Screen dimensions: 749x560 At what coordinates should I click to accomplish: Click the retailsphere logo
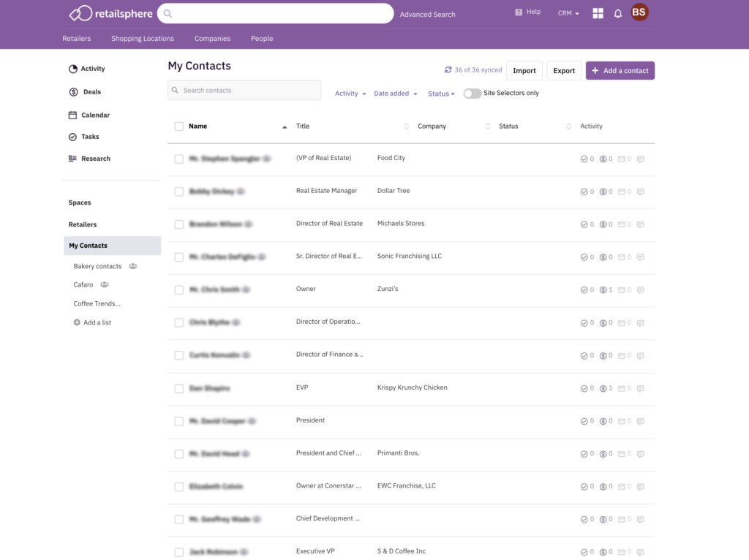click(x=111, y=13)
